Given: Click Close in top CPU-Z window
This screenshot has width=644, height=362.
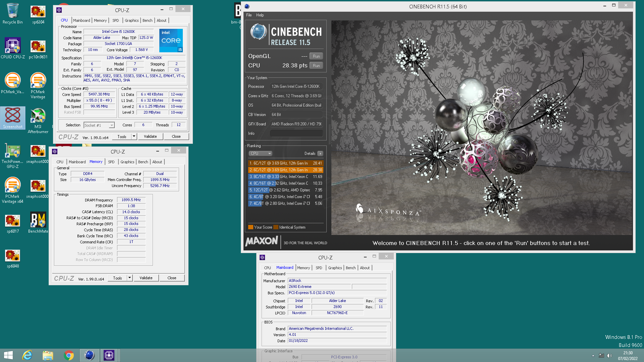Looking at the screenshot, I should tap(176, 136).
